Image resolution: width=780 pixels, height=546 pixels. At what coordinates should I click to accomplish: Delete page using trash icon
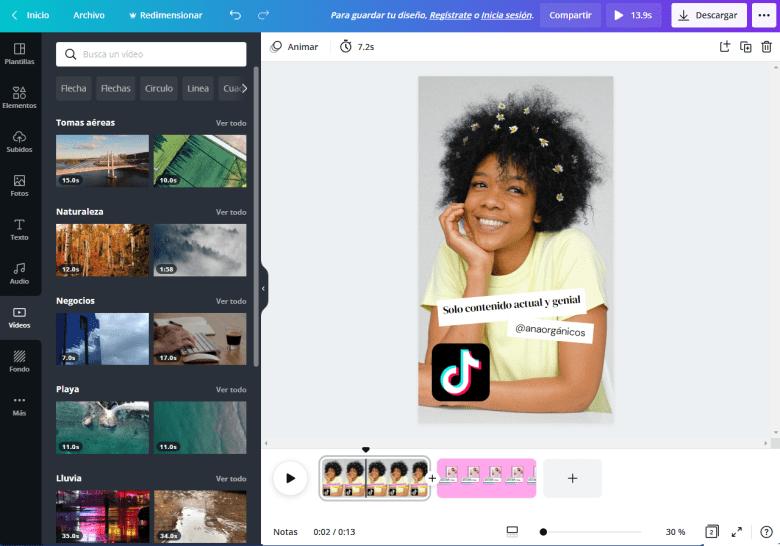pos(766,47)
